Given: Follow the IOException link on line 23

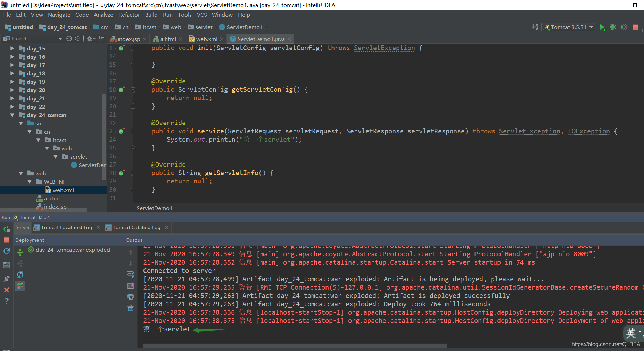Looking at the screenshot, I should 589,131.
